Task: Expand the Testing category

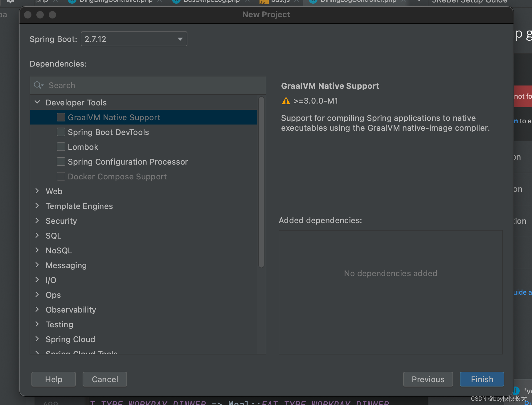Action: click(x=37, y=324)
